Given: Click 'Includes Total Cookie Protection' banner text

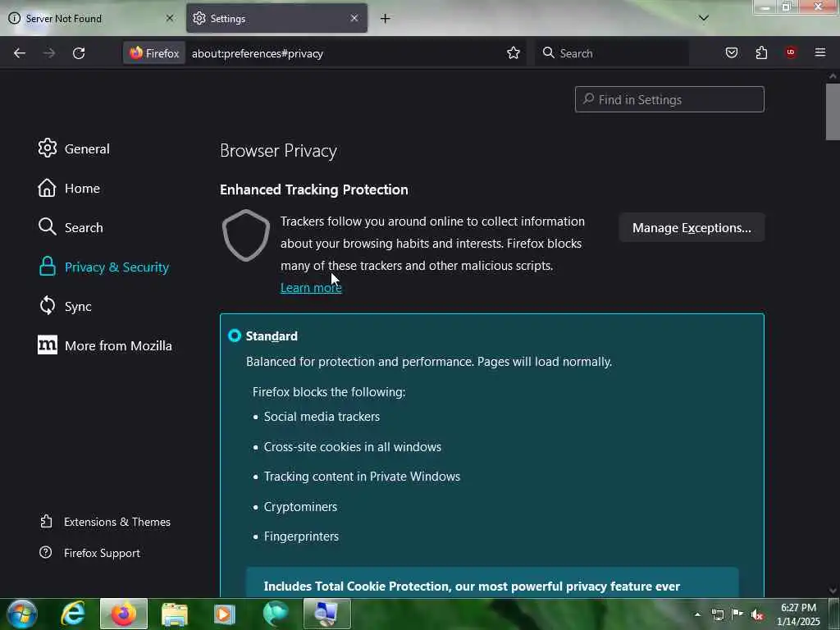Looking at the screenshot, I should coord(472,586).
